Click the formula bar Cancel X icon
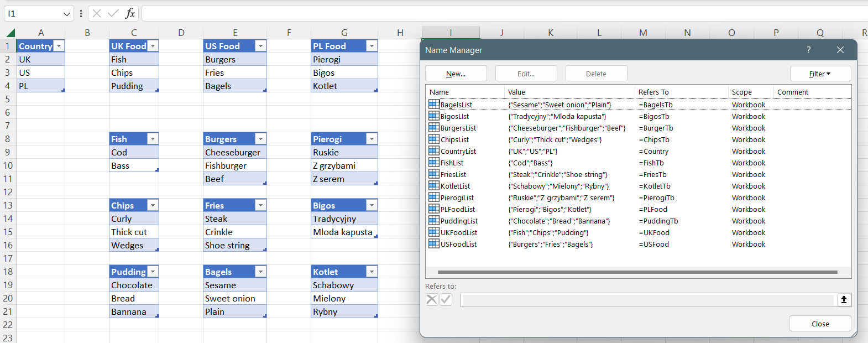 point(97,13)
